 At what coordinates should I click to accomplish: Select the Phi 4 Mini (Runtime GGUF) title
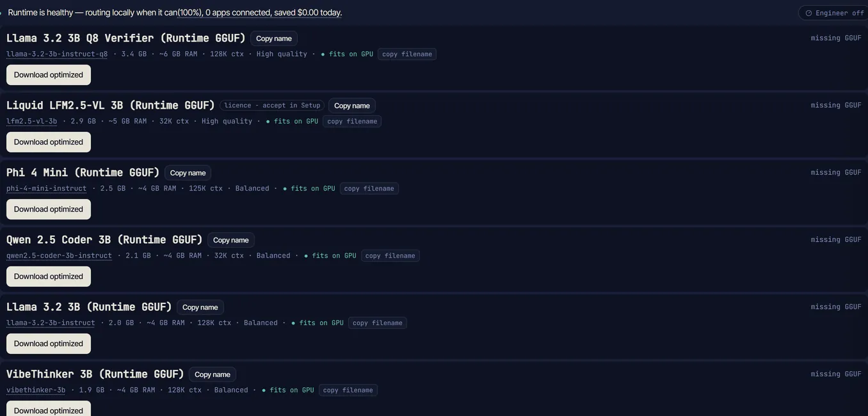tap(83, 173)
